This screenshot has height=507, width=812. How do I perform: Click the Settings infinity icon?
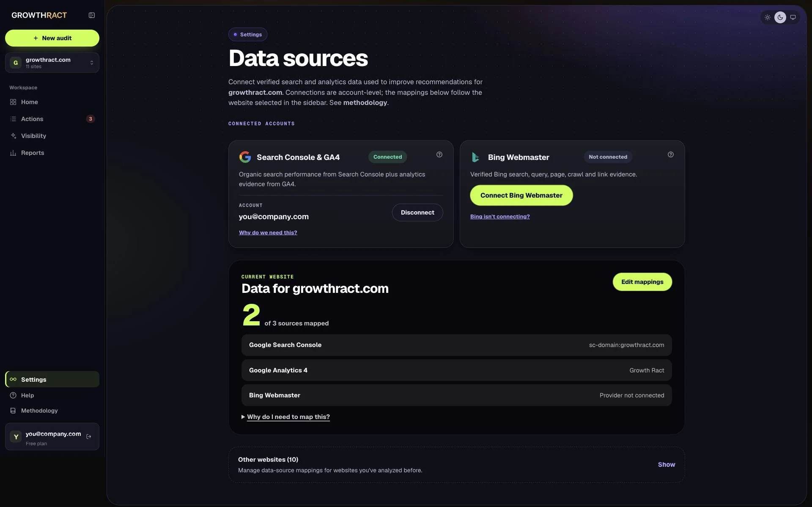pos(13,379)
